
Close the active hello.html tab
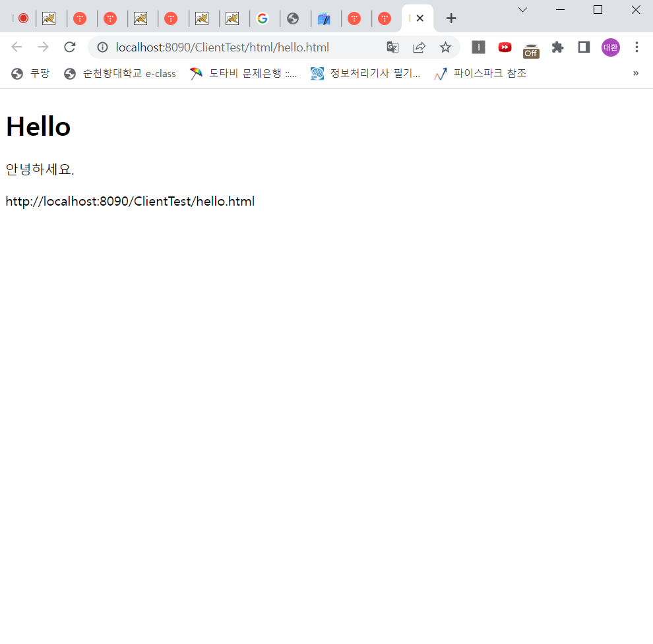(420, 18)
